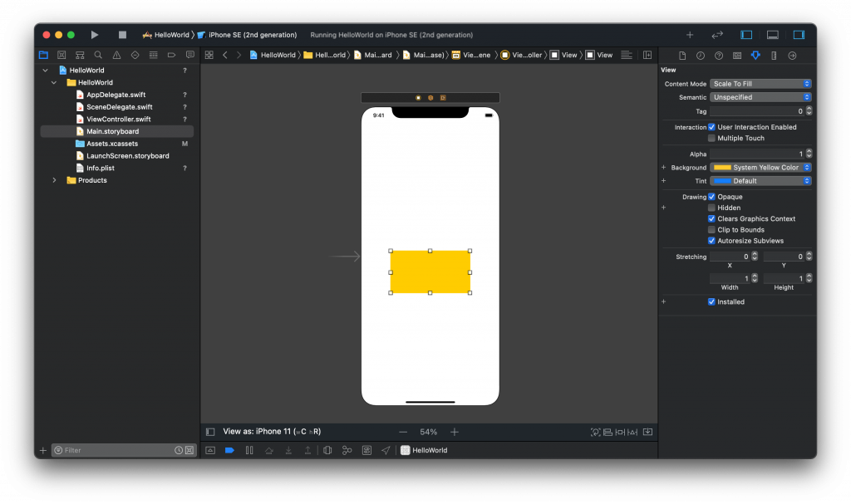Click the System Yellow Color background swatch
The image size is (851, 504).
(722, 168)
